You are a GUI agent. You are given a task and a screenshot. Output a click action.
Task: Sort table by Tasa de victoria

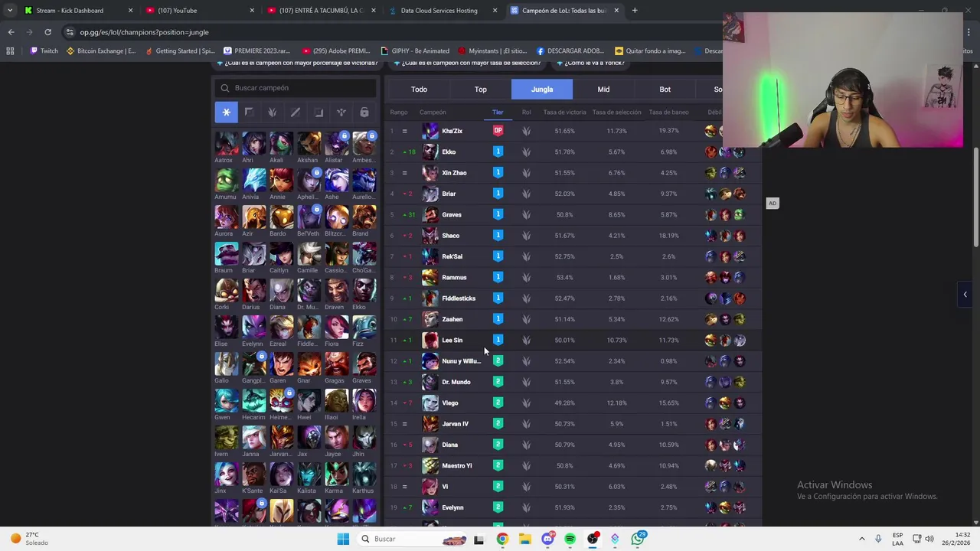564,112
